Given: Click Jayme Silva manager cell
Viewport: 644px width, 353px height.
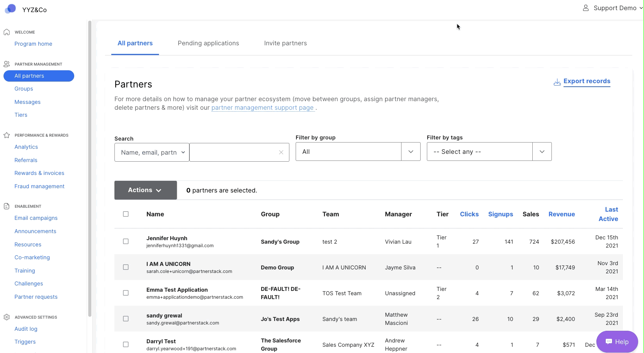Looking at the screenshot, I should click(x=400, y=267).
